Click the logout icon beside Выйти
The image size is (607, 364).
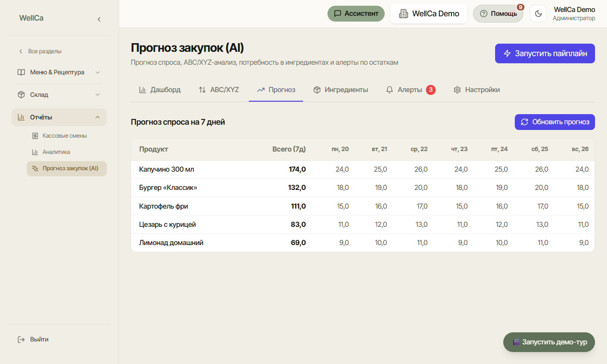[x=21, y=340]
